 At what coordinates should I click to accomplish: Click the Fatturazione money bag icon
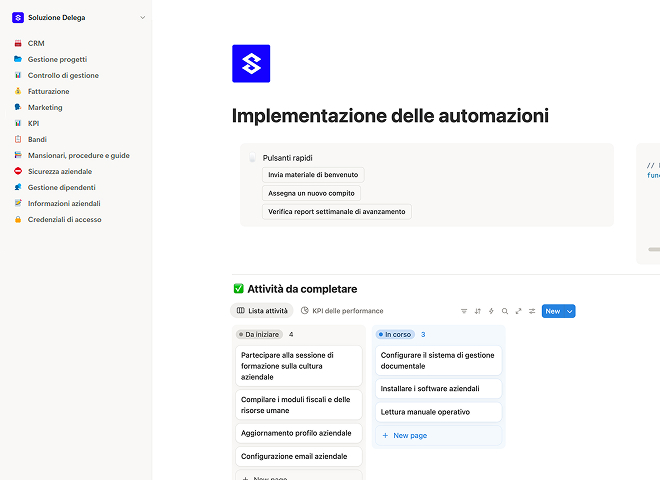(x=18, y=91)
